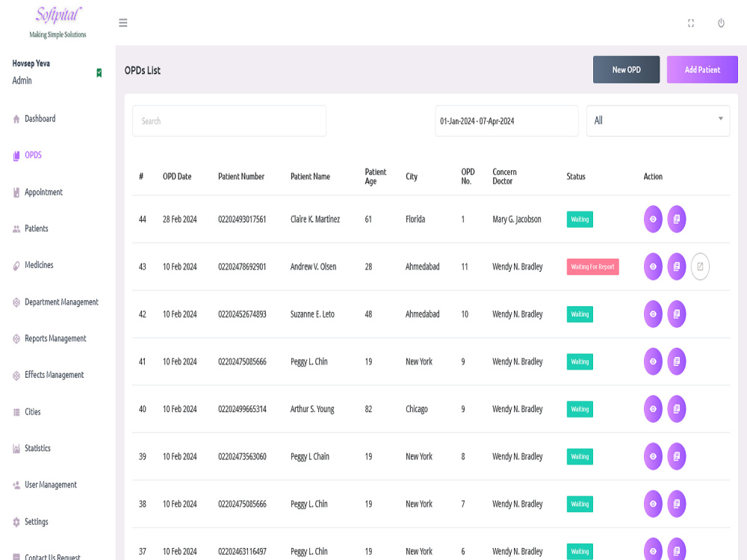
Task: Open document icon for Arthur S. Young
Action: tap(677, 409)
